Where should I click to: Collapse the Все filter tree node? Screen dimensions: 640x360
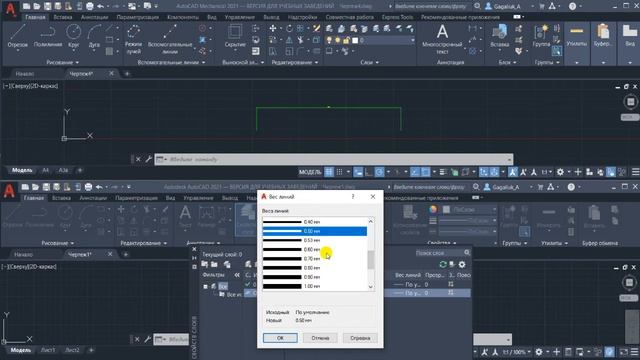[x=206, y=287]
